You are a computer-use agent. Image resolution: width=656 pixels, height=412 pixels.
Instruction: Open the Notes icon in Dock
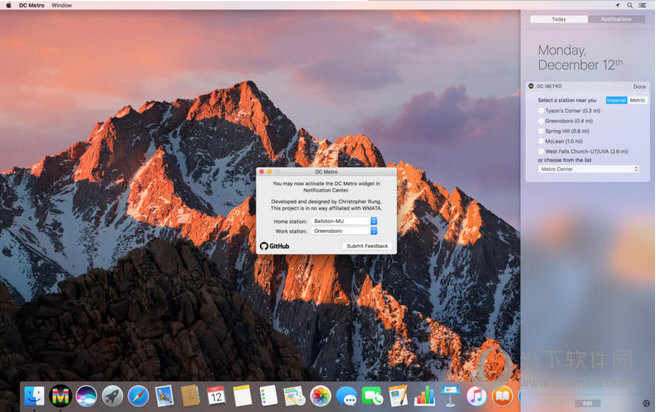pos(242,396)
